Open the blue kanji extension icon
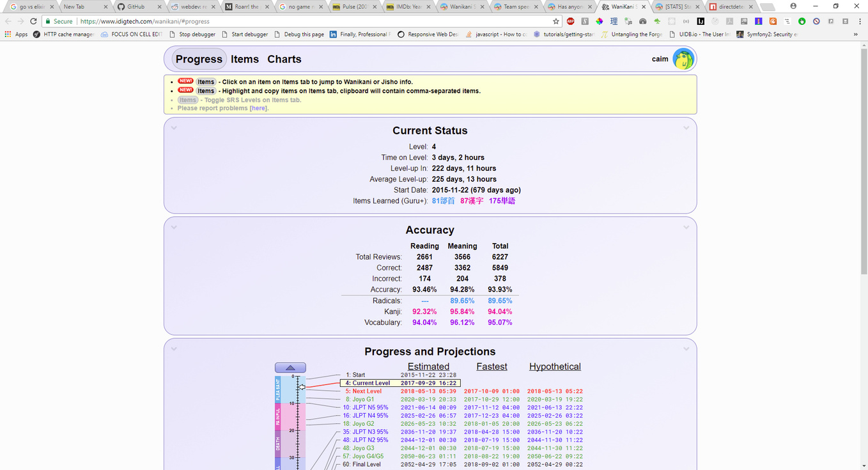 pos(614,21)
